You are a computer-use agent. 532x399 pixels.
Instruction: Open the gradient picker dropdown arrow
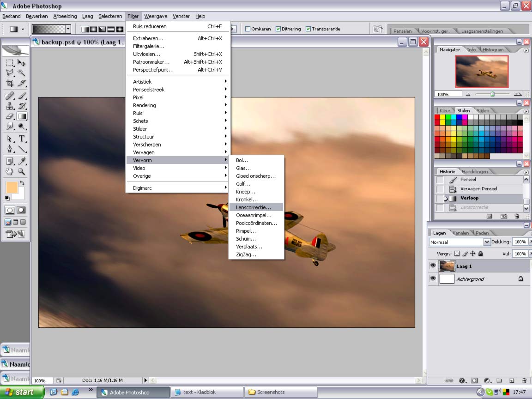(x=68, y=29)
